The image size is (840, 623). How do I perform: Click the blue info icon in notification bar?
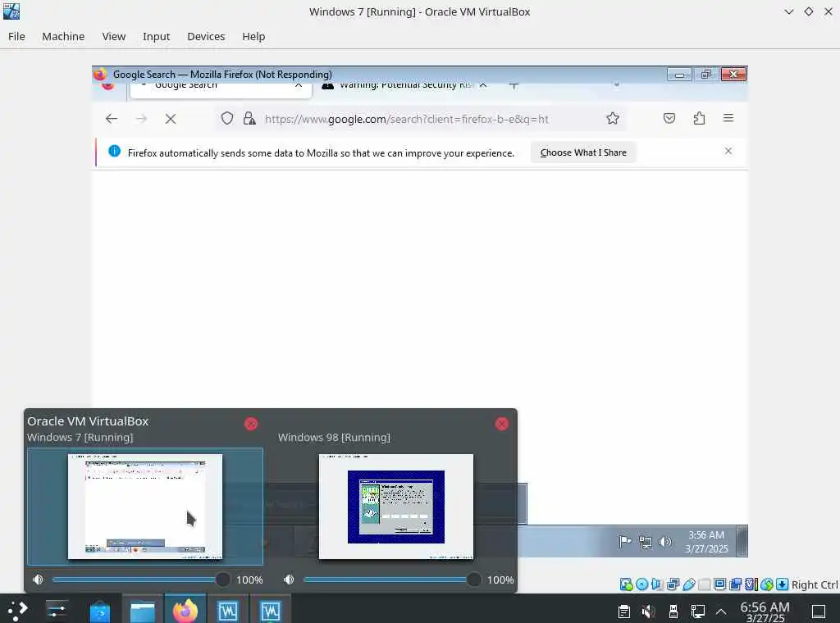click(114, 152)
